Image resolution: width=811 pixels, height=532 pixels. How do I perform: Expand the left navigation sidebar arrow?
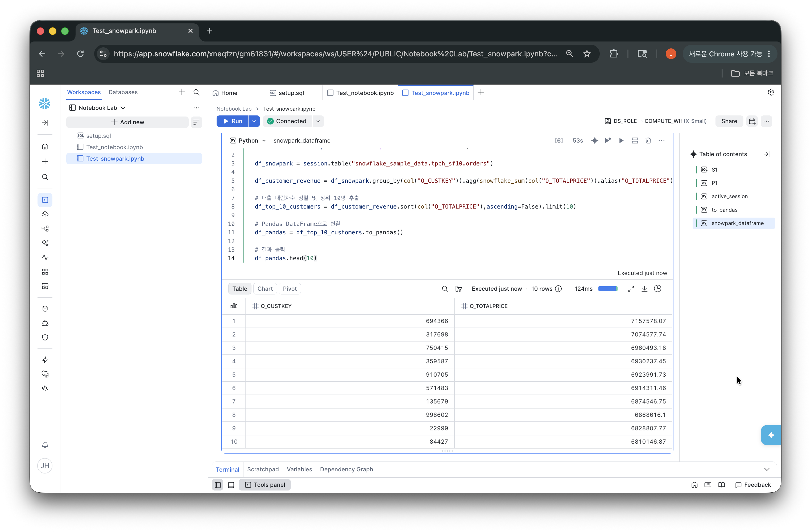point(45,123)
